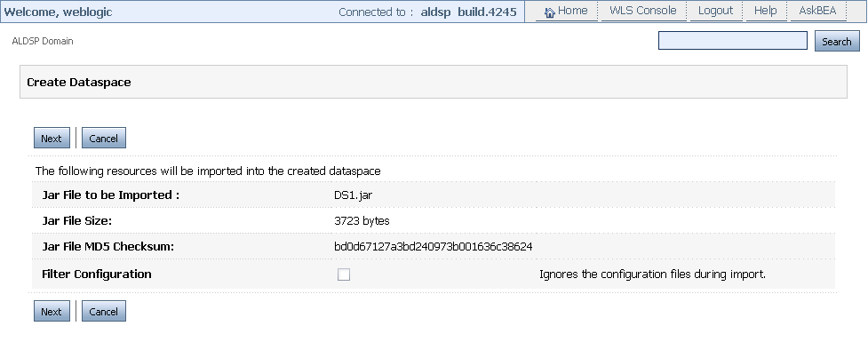Click the 'Ignores the configuration files' description
The height and width of the screenshot is (342, 868).
tap(652, 274)
